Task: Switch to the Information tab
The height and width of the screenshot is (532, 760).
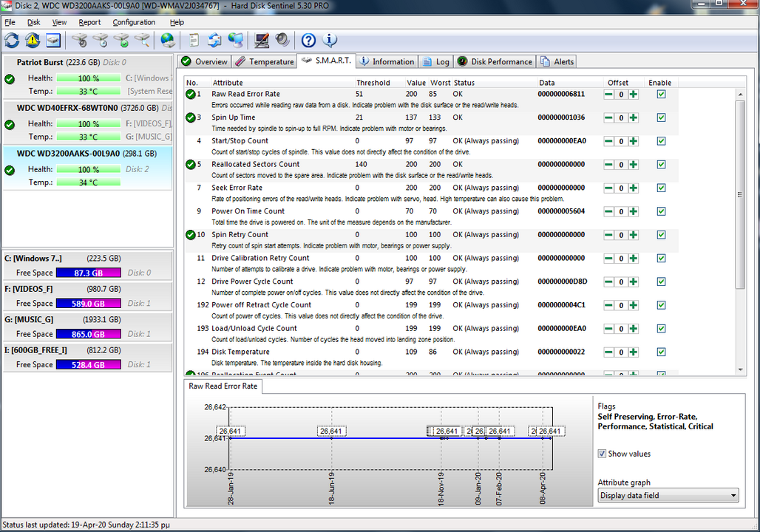Action: (x=387, y=61)
